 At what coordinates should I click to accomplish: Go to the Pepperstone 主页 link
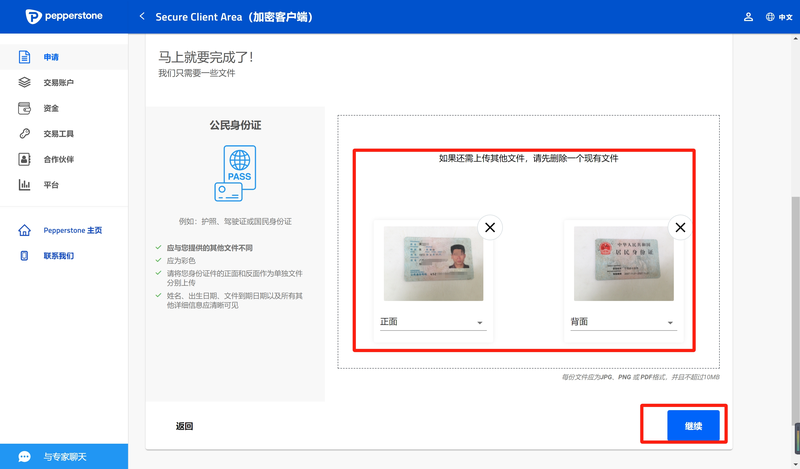pos(72,230)
